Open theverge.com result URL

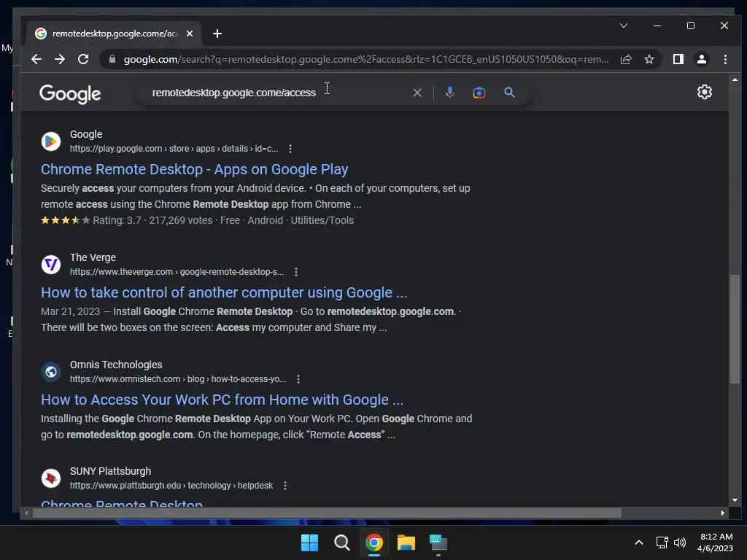[177, 272]
